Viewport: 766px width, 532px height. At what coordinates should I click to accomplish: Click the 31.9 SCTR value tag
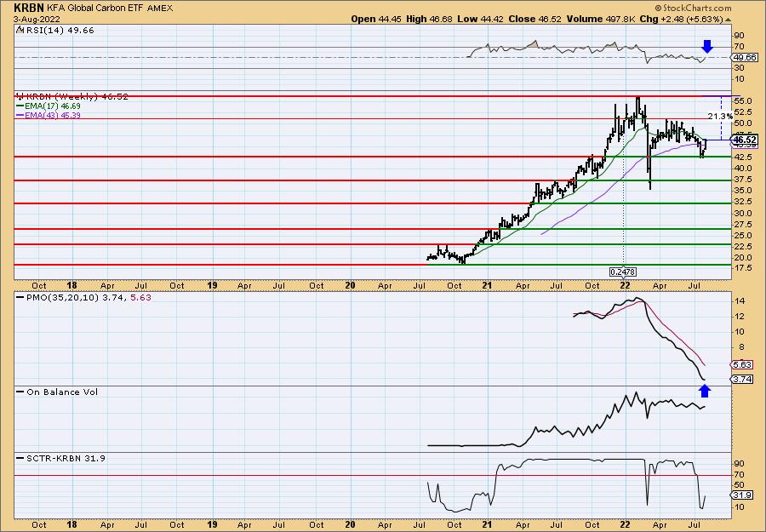click(x=742, y=495)
